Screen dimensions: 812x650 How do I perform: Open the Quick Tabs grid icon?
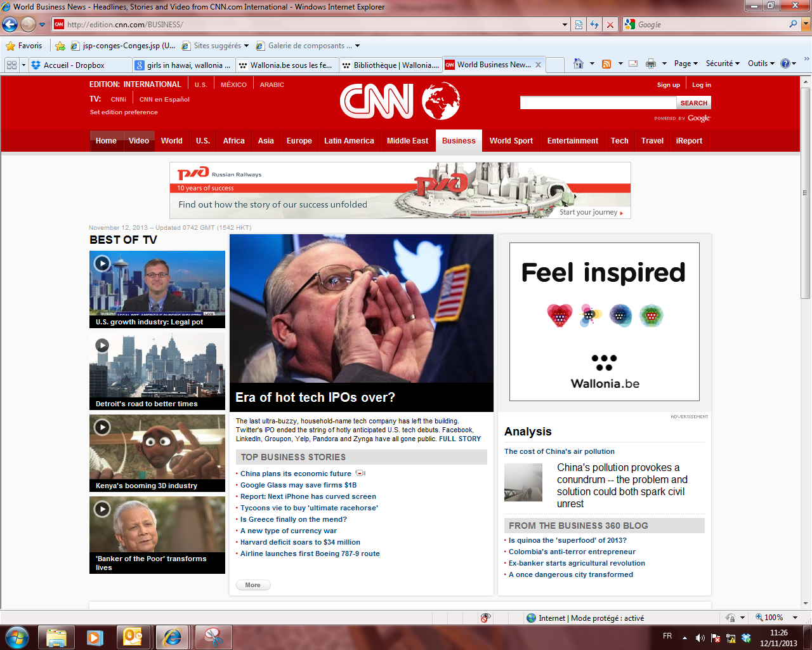(x=11, y=65)
